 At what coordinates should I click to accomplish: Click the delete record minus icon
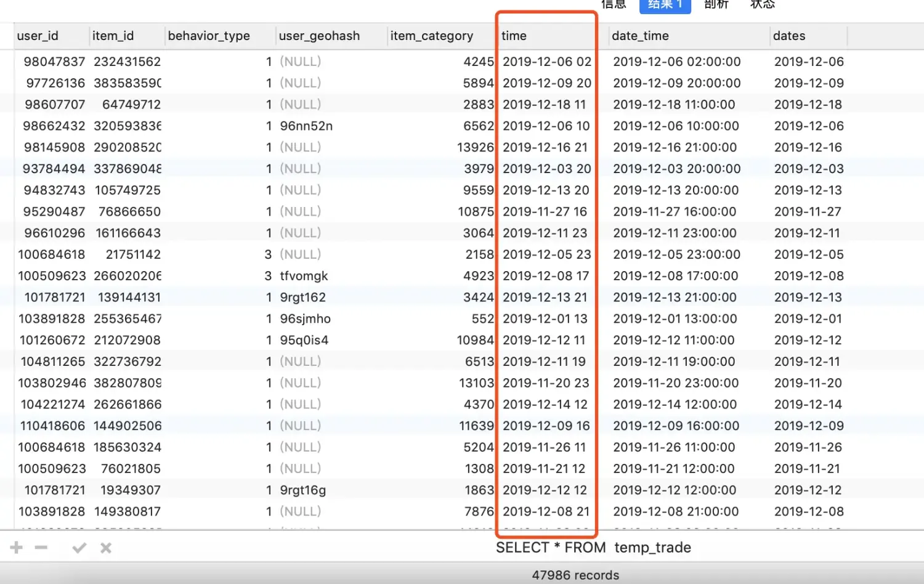(x=41, y=548)
